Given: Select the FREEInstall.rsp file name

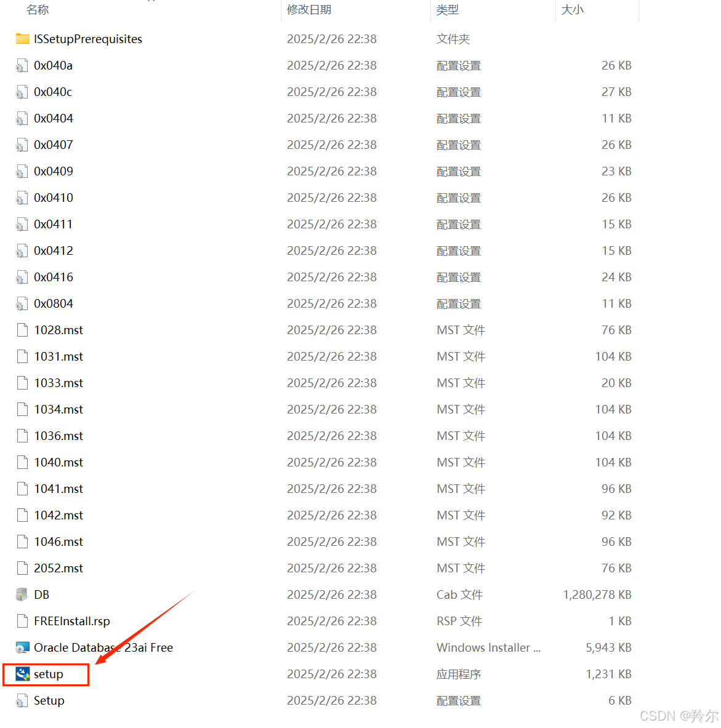Looking at the screenshot, I should pos(72,621).
